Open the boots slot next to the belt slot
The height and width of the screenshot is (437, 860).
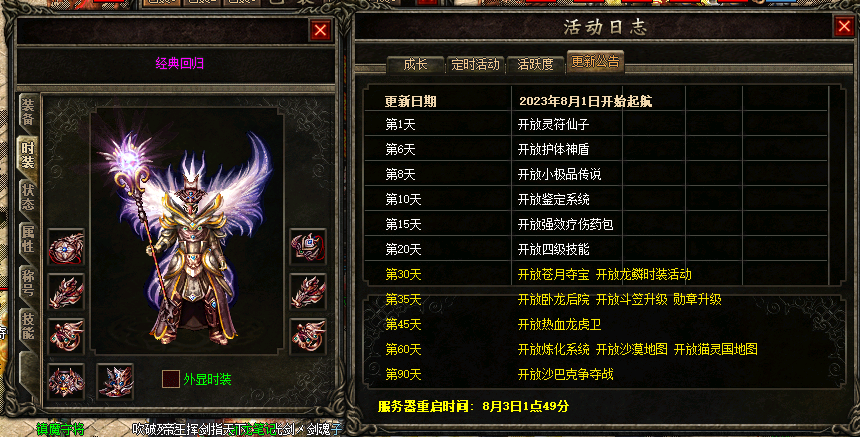pyautogui.click(x=115, y=381)
